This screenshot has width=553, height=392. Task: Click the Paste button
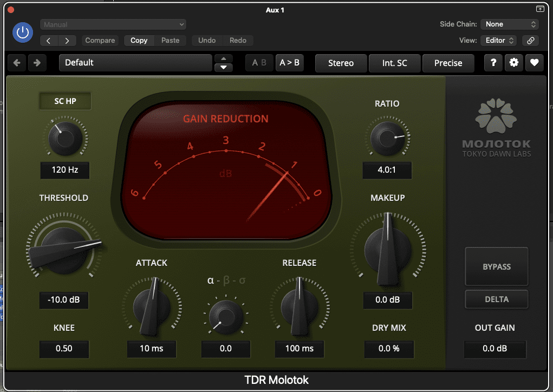tap(171, 41)
